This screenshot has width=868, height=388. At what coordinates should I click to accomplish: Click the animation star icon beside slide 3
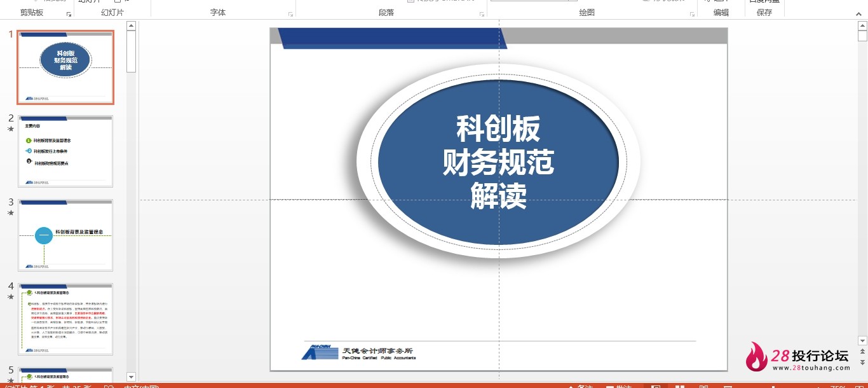coord(10,213)
